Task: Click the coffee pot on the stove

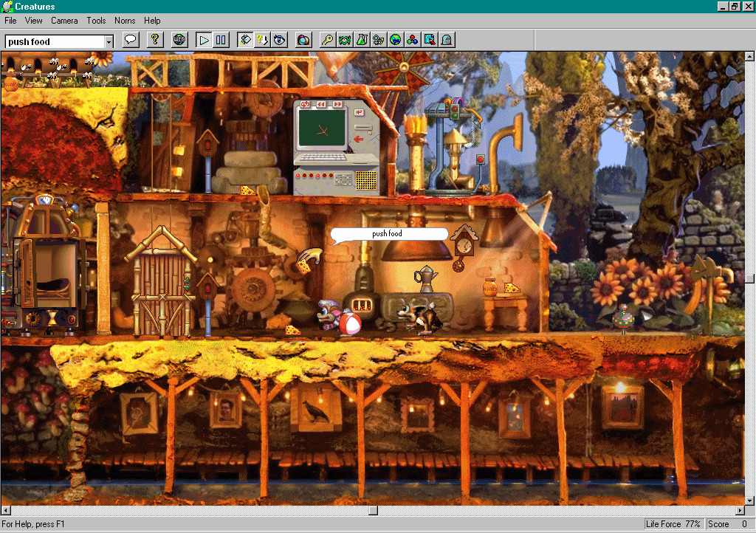Action: pos(425,279)
